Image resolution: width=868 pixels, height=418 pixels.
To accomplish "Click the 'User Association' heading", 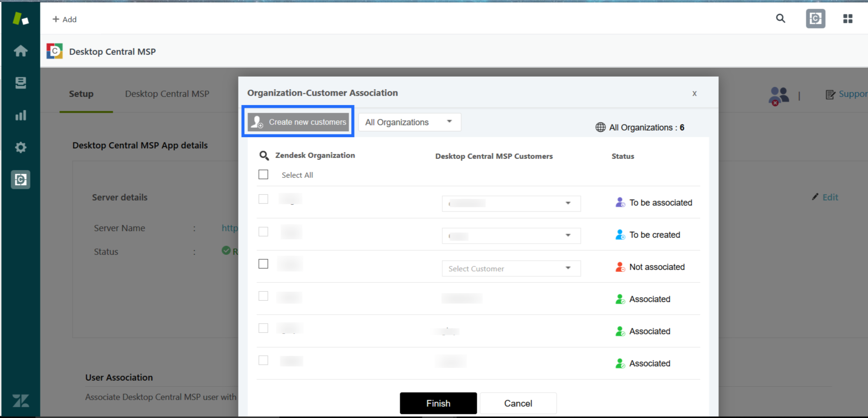I will point(119,377).
